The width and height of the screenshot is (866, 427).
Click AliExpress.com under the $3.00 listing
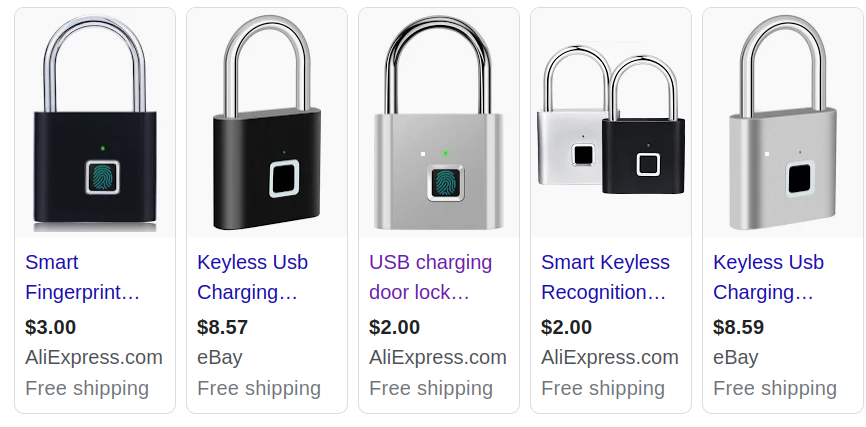(x=94, y=357)
